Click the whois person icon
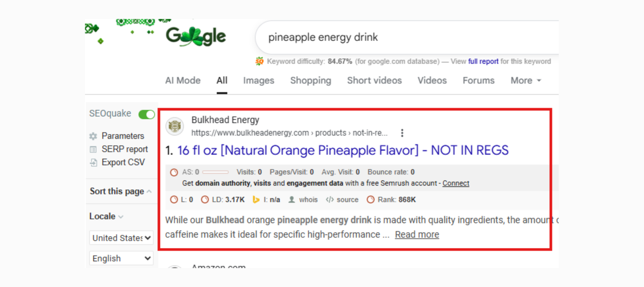The width and height of the screenshot is (644, 287). coord(292,200)
